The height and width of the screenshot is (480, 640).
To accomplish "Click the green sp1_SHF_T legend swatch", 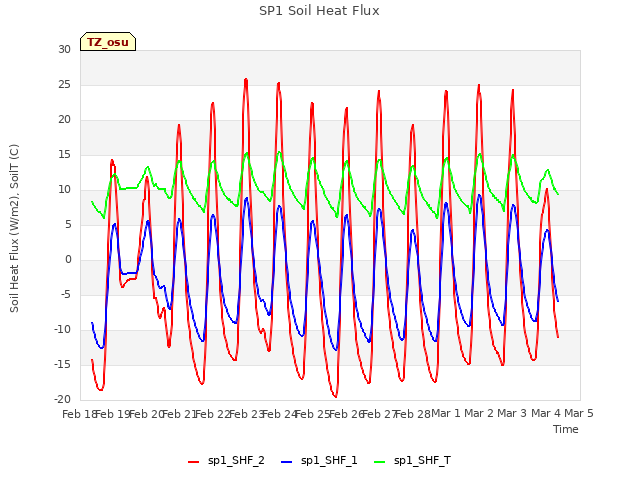I will coord(380,462).
